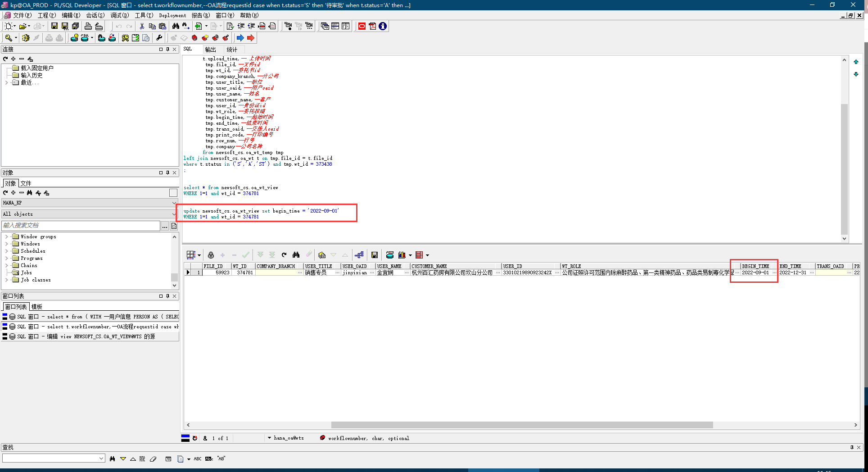This screenshot has height=472, width=868.
Task: Toggle the ABC case-sensitive search option
Action: point(198,458)
